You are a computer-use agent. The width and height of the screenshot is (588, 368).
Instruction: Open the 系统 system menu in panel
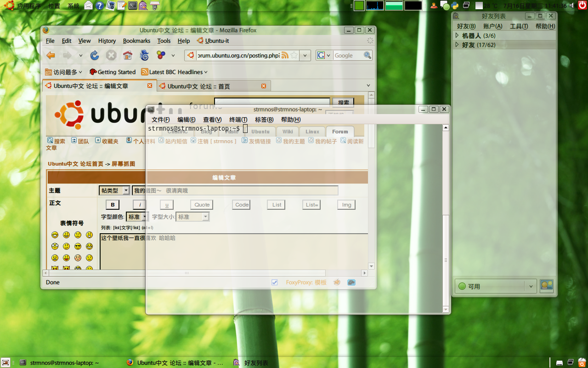[x=73, y=6]
